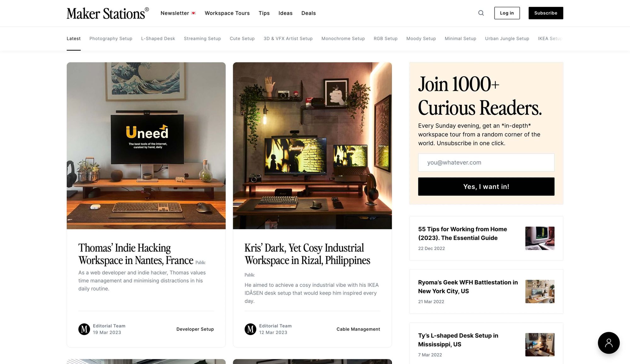
Task: Click the Maker Stations logo icon
Action: click(x=107, y=13)
